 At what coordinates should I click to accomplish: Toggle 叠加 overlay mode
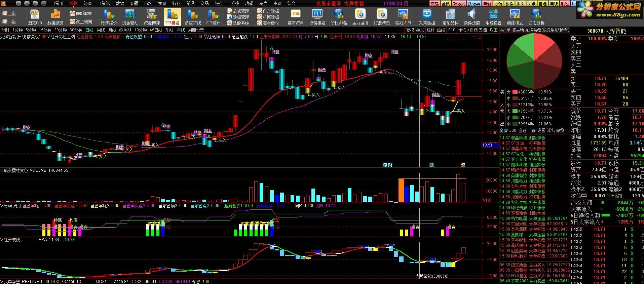click(x=420, y=30)
